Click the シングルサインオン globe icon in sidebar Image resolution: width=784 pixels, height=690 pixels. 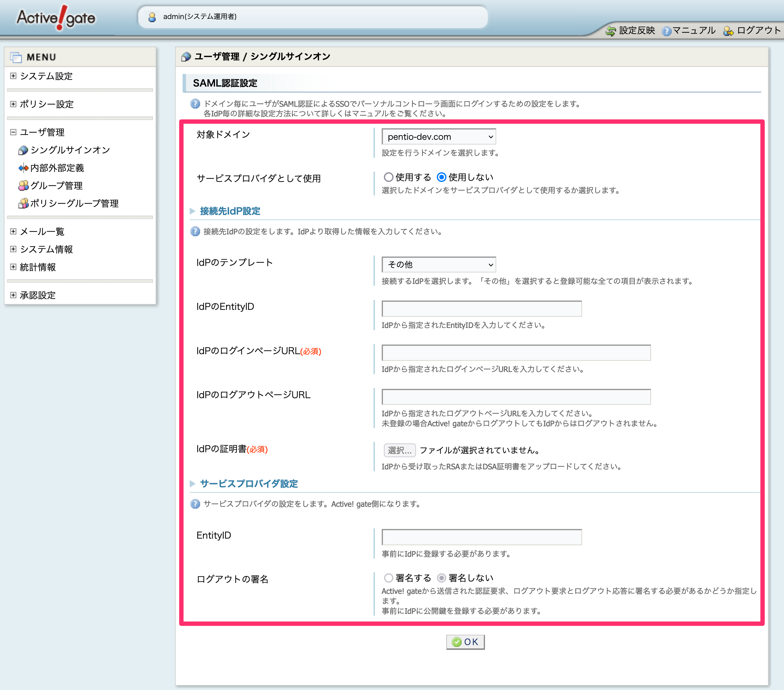click(x=23, y=150)
